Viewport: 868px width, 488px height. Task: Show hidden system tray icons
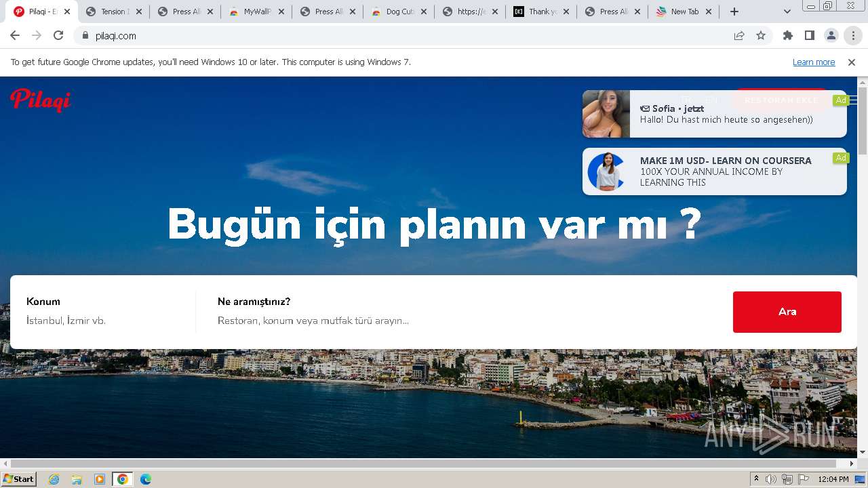click(x=757, y=479)
